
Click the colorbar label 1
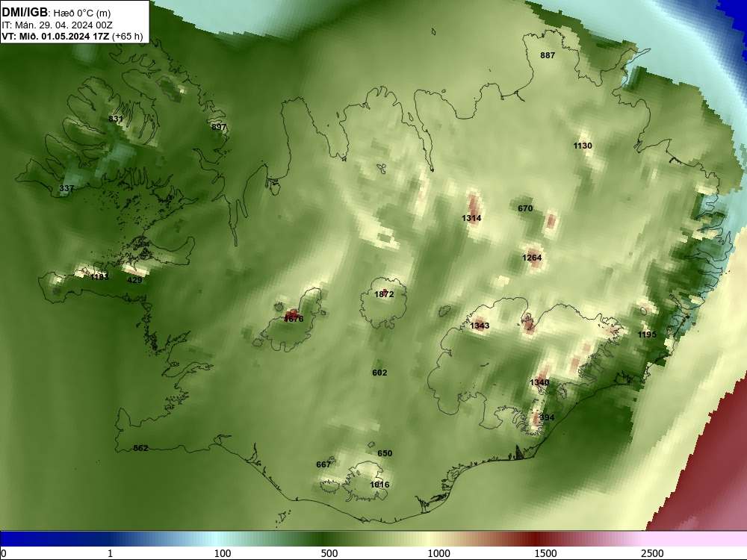(x=111, y=553)
